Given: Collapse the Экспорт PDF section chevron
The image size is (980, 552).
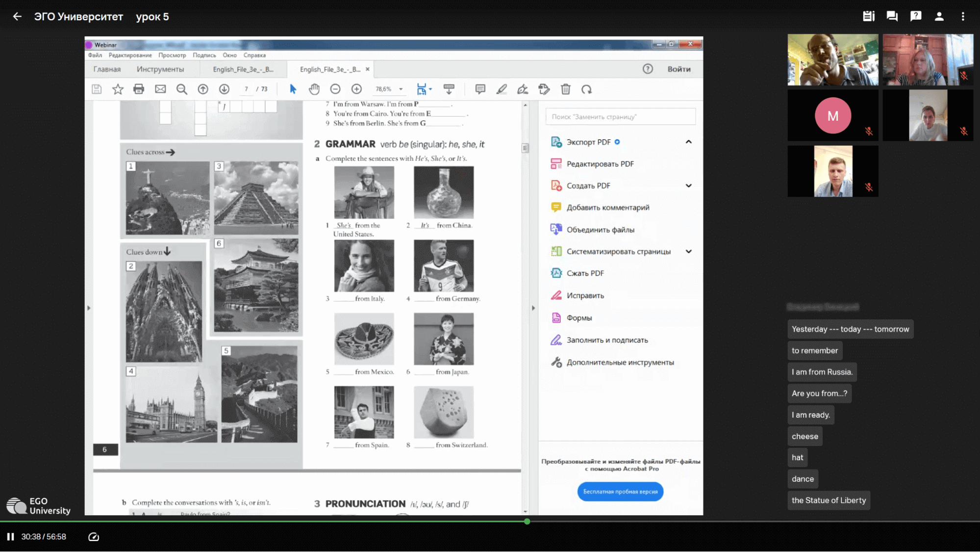Looking at the screenshot, I should [x=689, y=142].
